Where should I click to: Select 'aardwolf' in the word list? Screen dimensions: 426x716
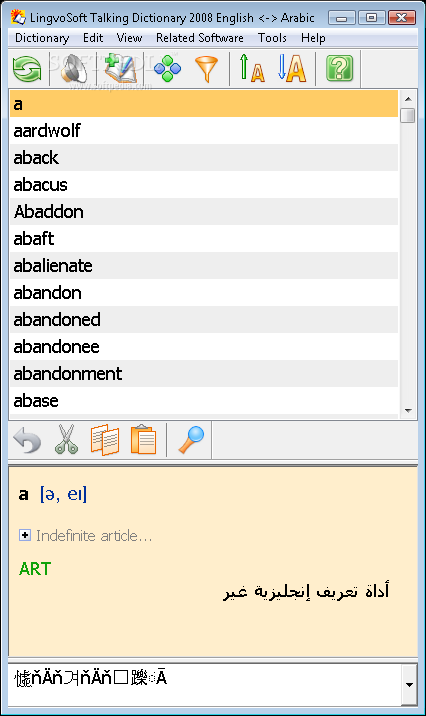coord(204,131)
